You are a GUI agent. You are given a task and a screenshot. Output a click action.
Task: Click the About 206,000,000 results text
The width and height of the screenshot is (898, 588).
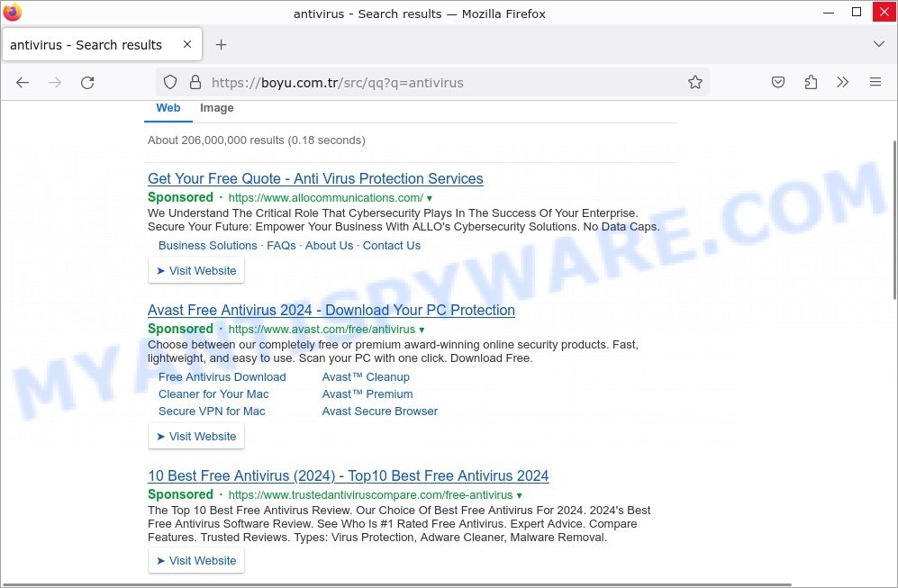click(257, 140)
